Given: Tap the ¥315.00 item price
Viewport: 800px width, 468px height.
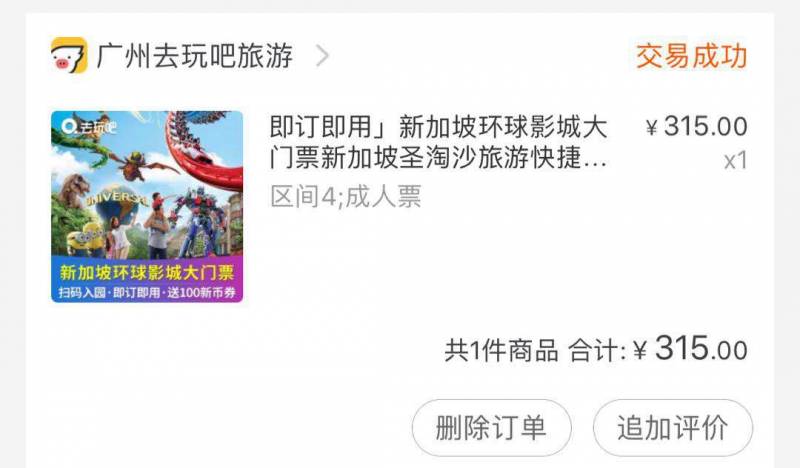Looking at the screenshot, I should pos(696,126).
